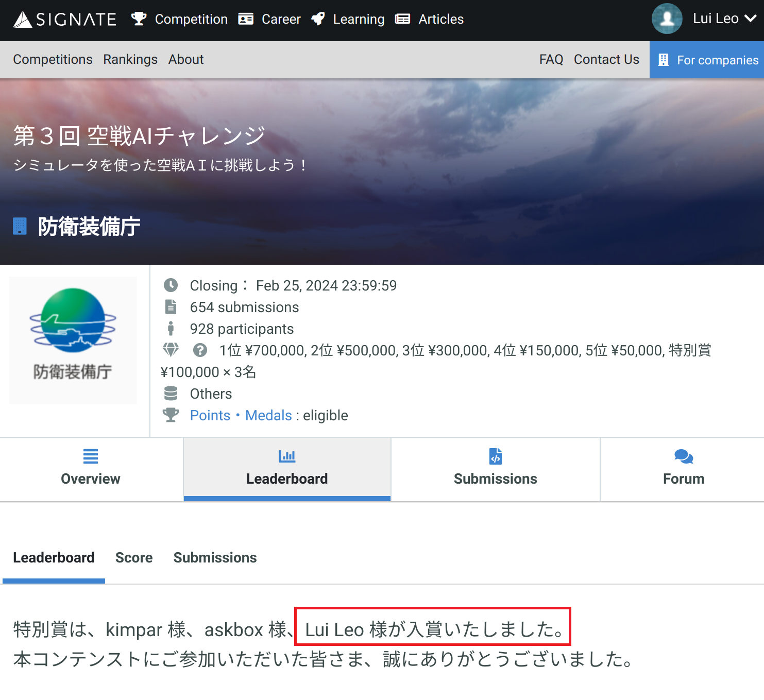
Task: Click the Lui Leo user avatar
Action: pyautogui.click(x=667, y=19)
